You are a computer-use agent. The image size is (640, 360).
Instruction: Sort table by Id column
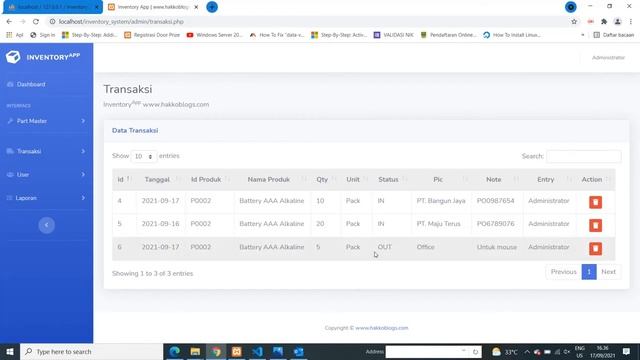coord(124,180)
